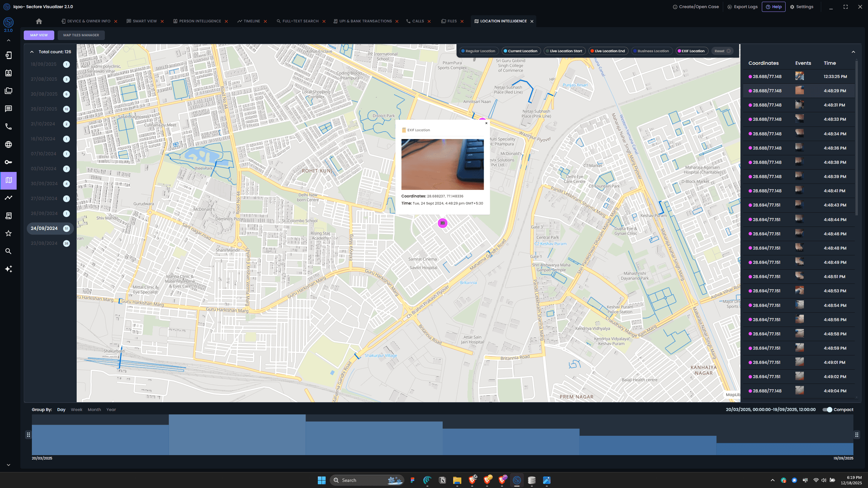Switch to the Timeline tab
The image size is (868, 488).
(251, 21)
